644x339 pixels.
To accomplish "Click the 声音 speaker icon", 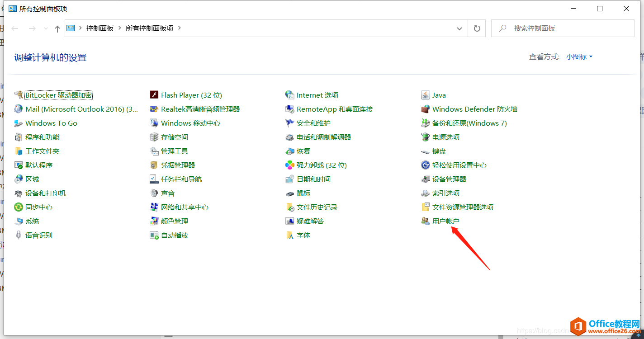I will point(154,193).
